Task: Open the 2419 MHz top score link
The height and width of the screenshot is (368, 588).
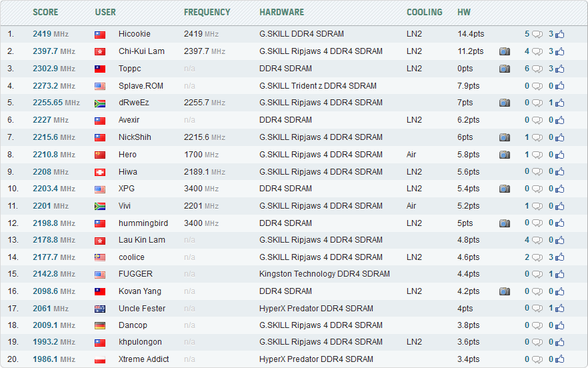Action: point(50,34)
